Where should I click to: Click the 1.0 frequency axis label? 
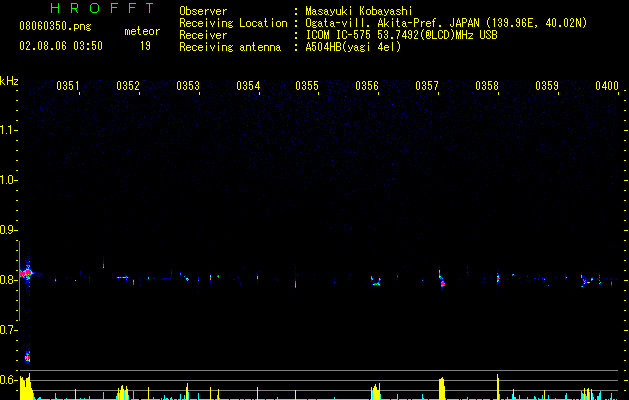click(8, 180)
